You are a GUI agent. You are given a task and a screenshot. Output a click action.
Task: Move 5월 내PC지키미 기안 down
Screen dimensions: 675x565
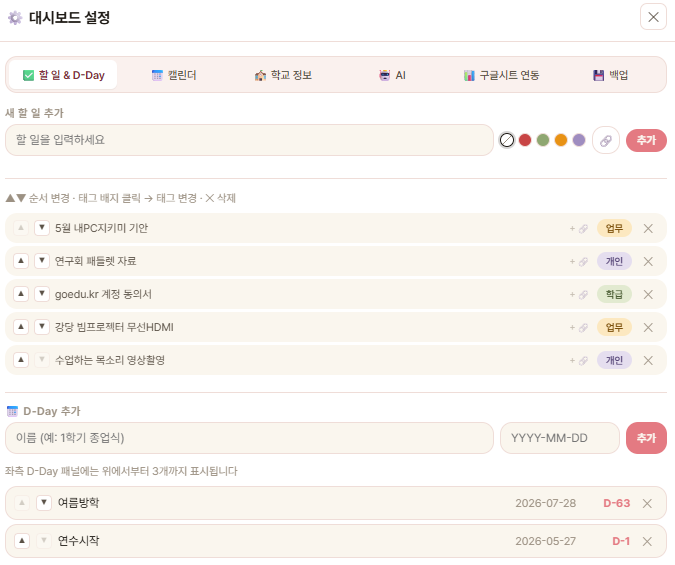[x=42, y=228]
